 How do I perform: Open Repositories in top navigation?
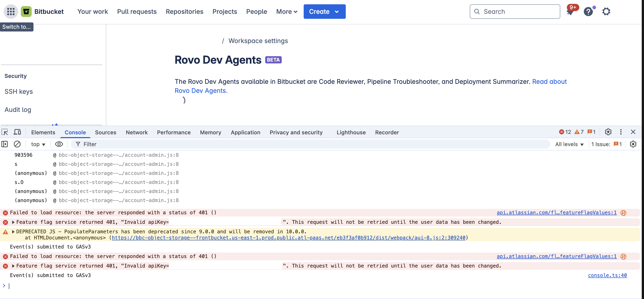[184, 12]
